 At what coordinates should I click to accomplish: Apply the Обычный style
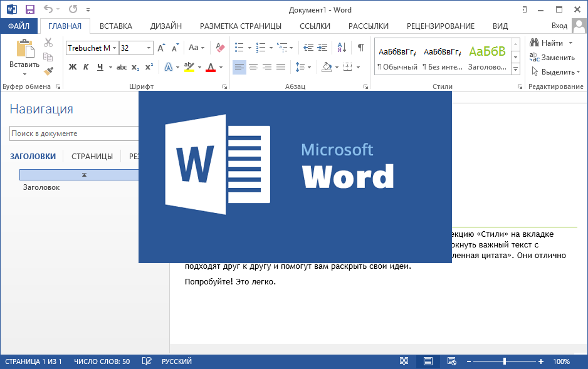pyautogui.click(x=397, y=59)
